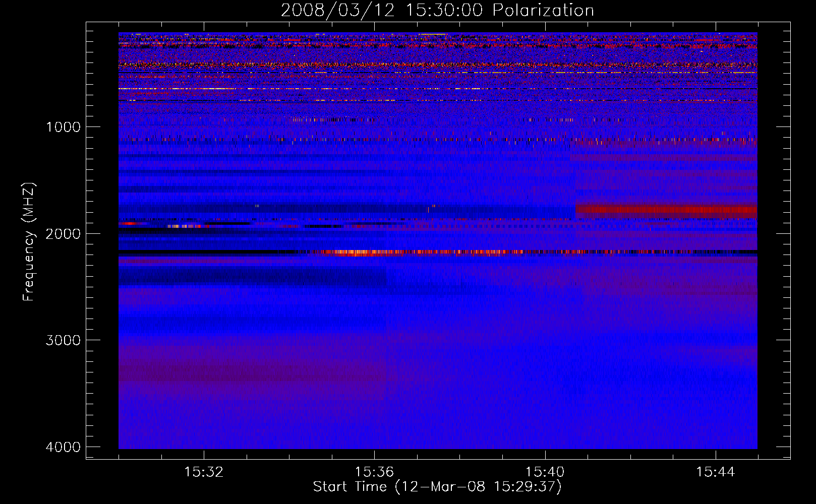Screen dimensions: 816x504
Task: Click the 4000 frequency tick label
Action: click(x=64, y=447)
